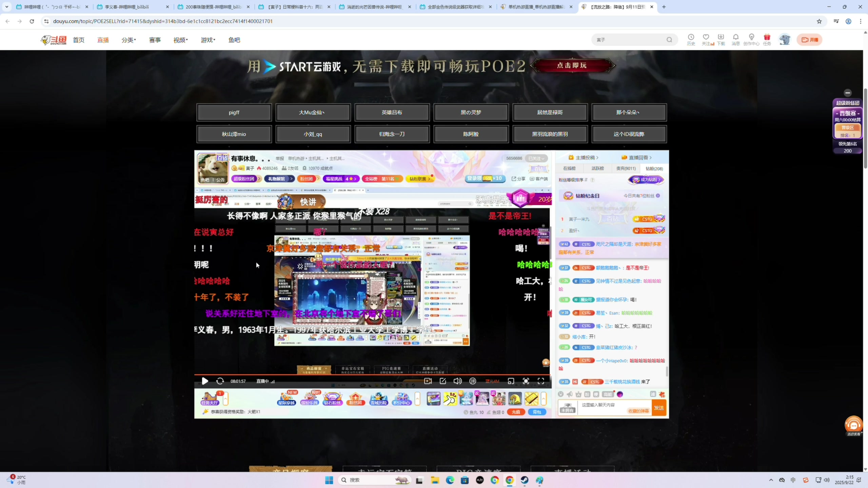Viewport: 868px width, 488px height.
Task: Select the streamer 英雄吕布 button
Action: point(392,113)
